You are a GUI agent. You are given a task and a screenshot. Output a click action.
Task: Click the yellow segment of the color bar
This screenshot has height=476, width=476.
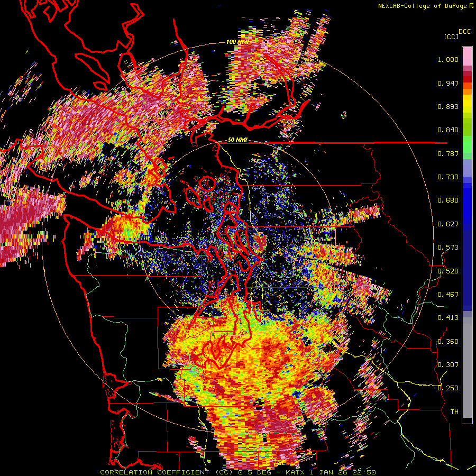(x=467, y=104)
